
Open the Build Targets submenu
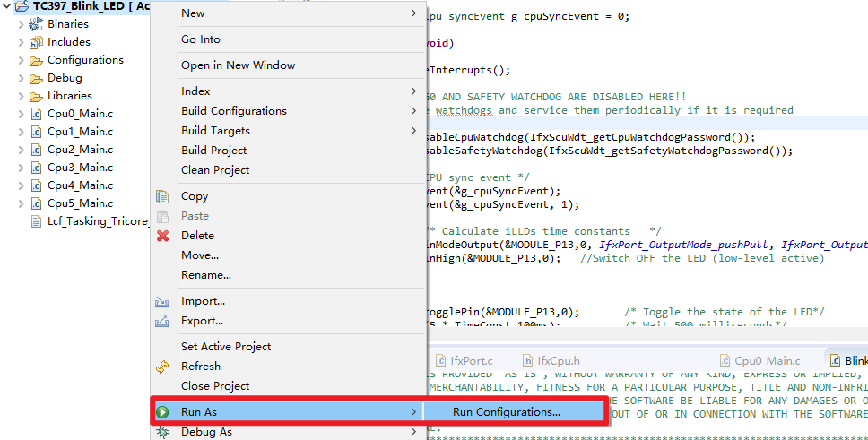(288, 131)
